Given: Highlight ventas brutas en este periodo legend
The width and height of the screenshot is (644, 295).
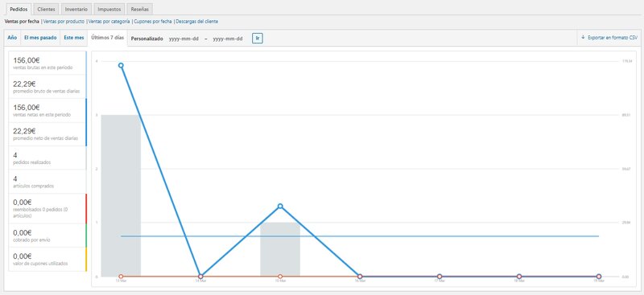Looking at the screenshot, I should point(47,63).
